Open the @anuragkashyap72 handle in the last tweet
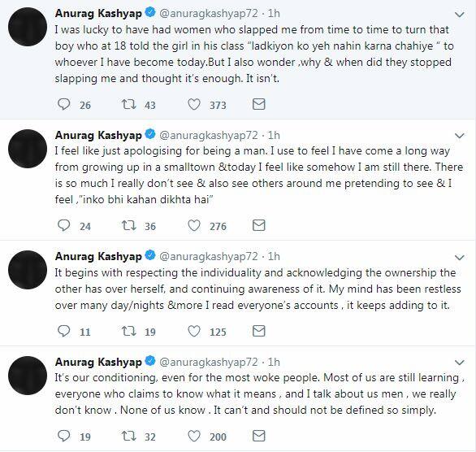The image size is (476, 452). point(209,362)
